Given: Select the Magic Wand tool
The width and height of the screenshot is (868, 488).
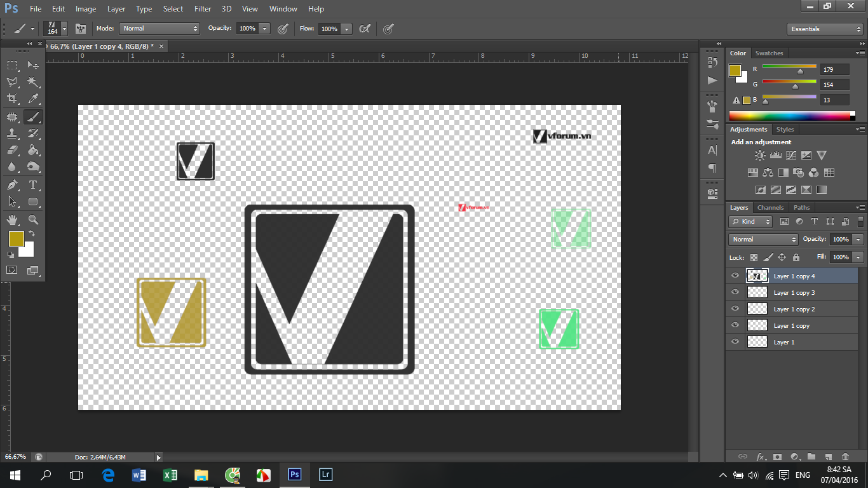Looking at the screenshot, I should tap(33, 82).
